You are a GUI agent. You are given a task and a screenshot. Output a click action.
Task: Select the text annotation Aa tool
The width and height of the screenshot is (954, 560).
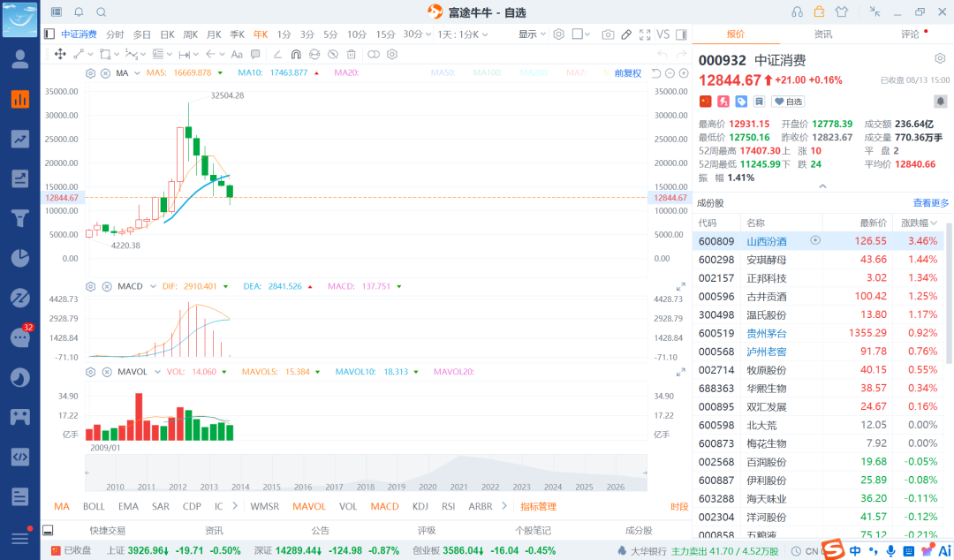click(x=237, y=54)
